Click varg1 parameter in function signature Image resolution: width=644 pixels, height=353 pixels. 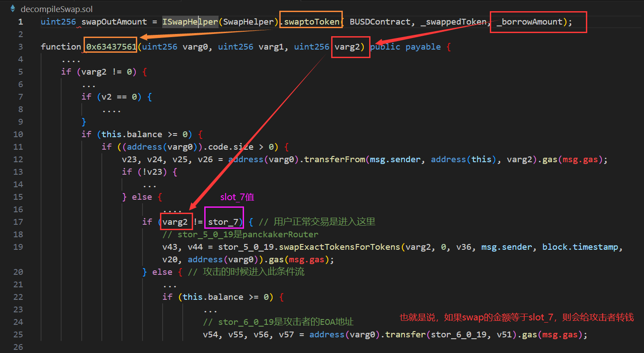point(271,47)
